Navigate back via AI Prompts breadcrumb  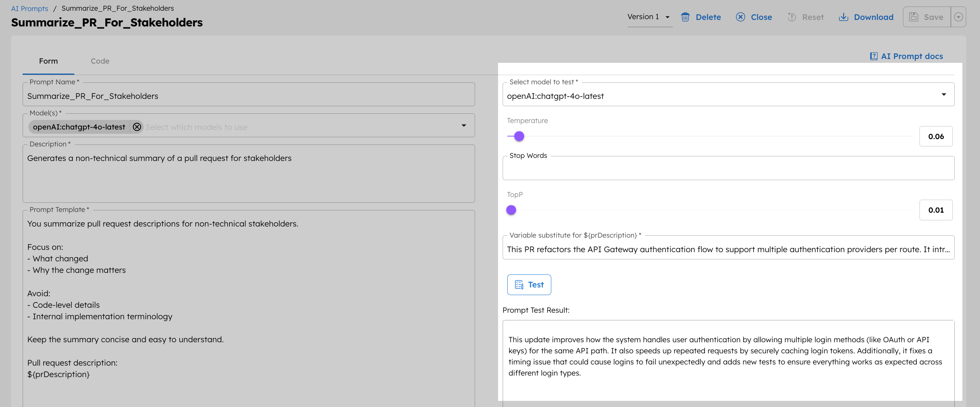click(29, 8)
